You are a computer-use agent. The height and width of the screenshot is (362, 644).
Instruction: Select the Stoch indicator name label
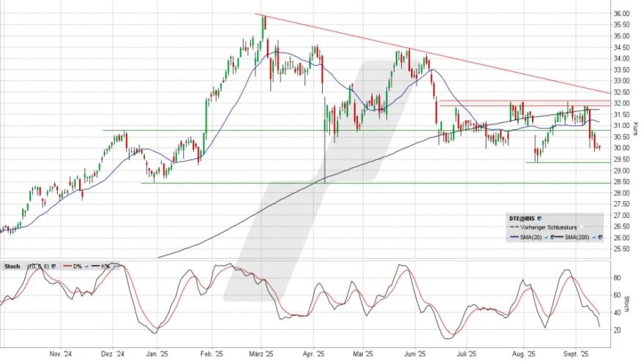coord(13,267)
